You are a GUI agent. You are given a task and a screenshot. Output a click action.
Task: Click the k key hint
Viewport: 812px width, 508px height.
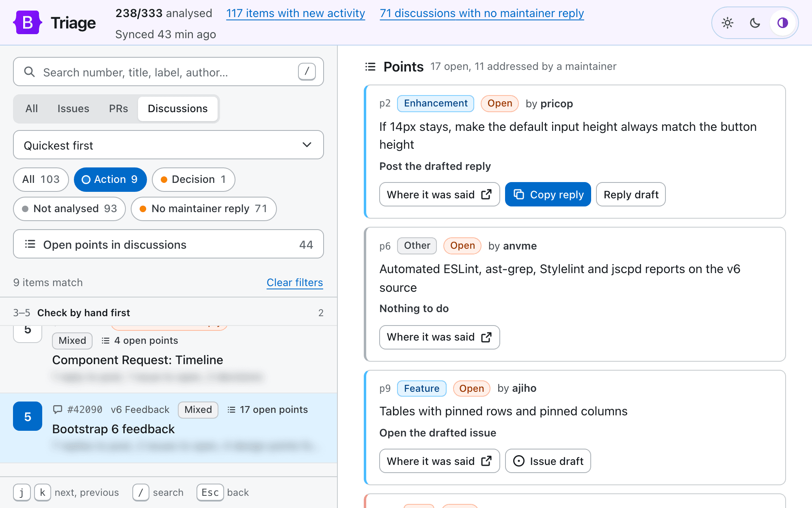tap(43, 493)
